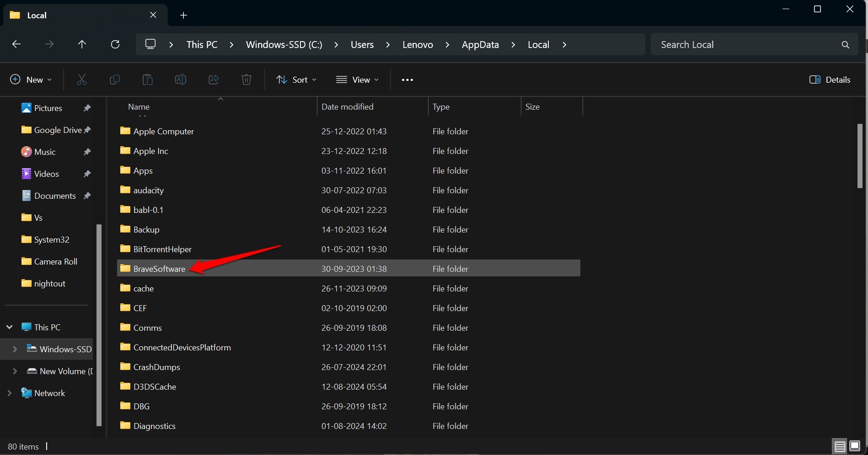
Task: Switch to details list view in status bar
Action: click(840, 446)
